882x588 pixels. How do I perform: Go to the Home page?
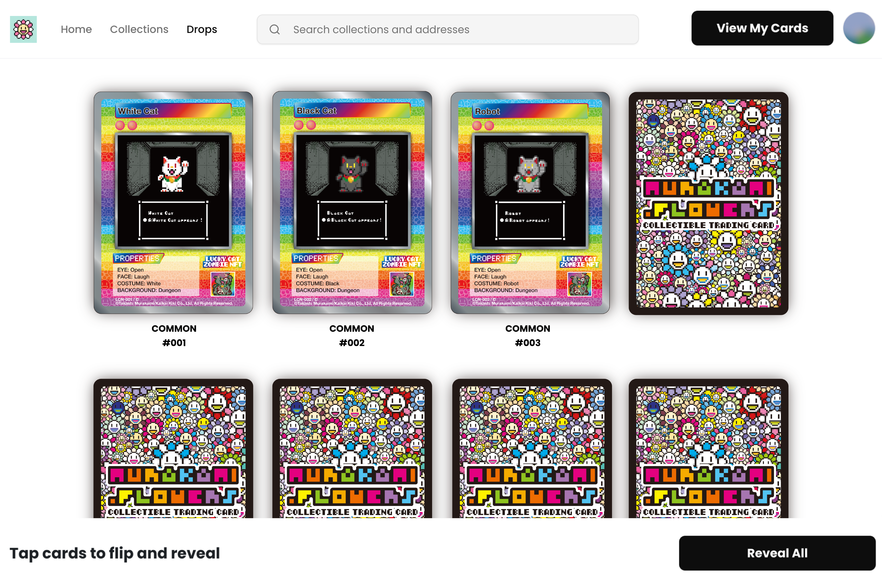click(76, 29)
